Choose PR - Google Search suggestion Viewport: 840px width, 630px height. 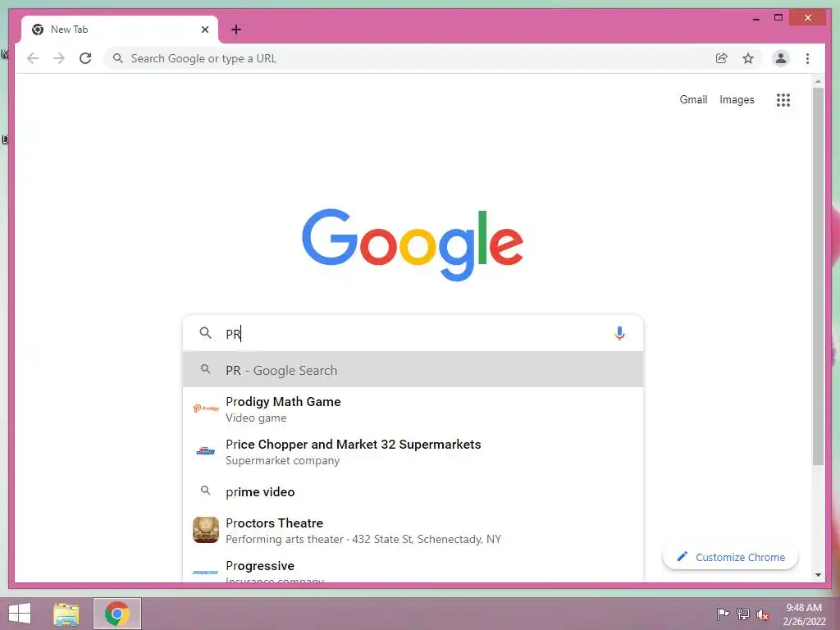413,370
